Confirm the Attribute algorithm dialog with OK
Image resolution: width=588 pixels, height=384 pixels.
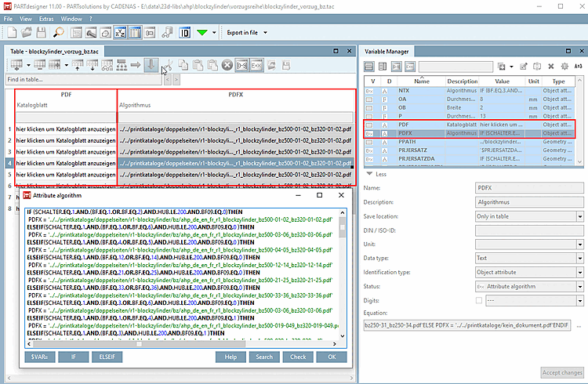pyautogui.click(x=332, y=357)
